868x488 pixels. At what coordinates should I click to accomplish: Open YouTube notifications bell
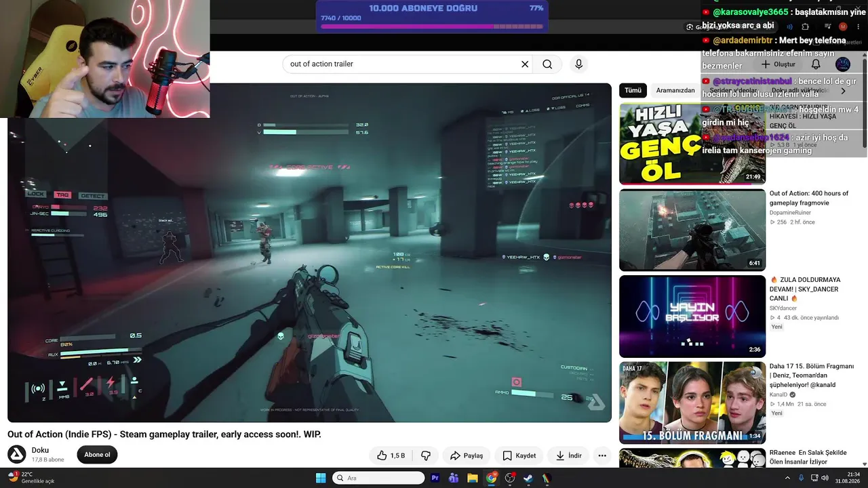pyautogui.click(x=816, y=64)
